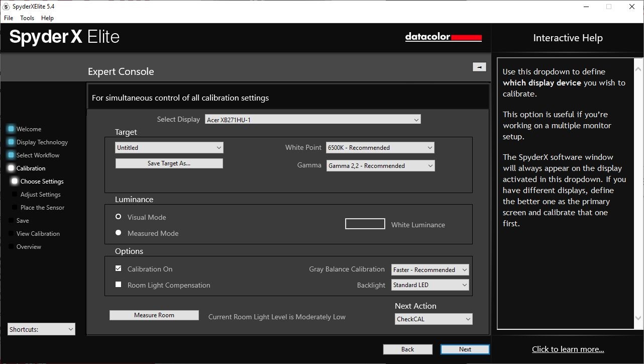Enable Room Light Compensation checkbox

(x=119, y=285)
